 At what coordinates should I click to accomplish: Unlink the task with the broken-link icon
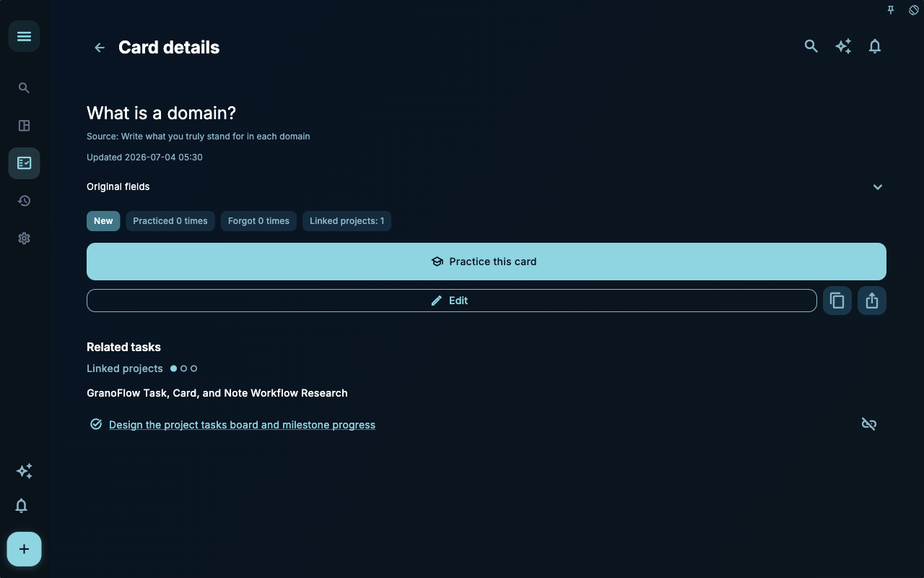[x=869, y=424]
